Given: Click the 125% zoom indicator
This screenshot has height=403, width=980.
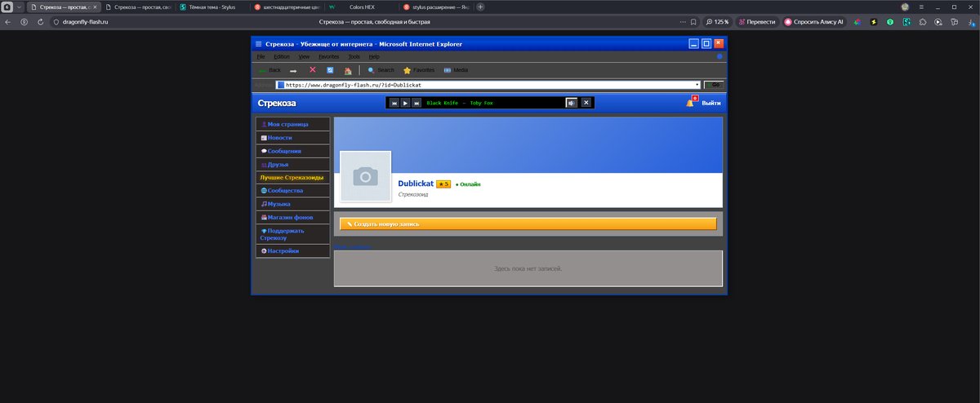Looking at the screenshot, I should [x=717, y=22].
